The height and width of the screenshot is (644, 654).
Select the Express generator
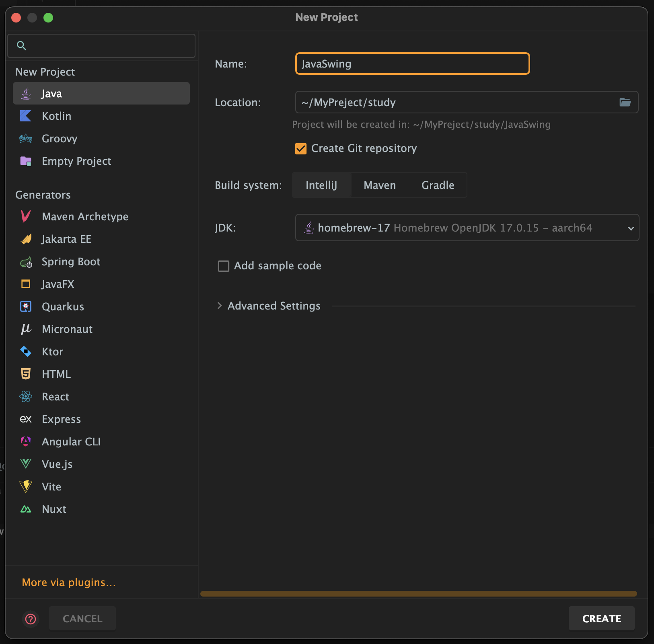(101, 419)
